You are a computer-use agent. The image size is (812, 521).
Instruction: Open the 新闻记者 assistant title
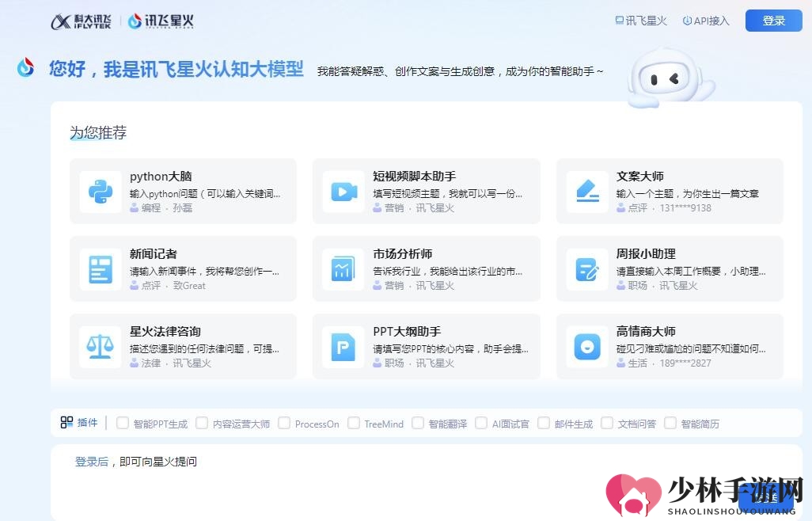(x=154, y=254)
